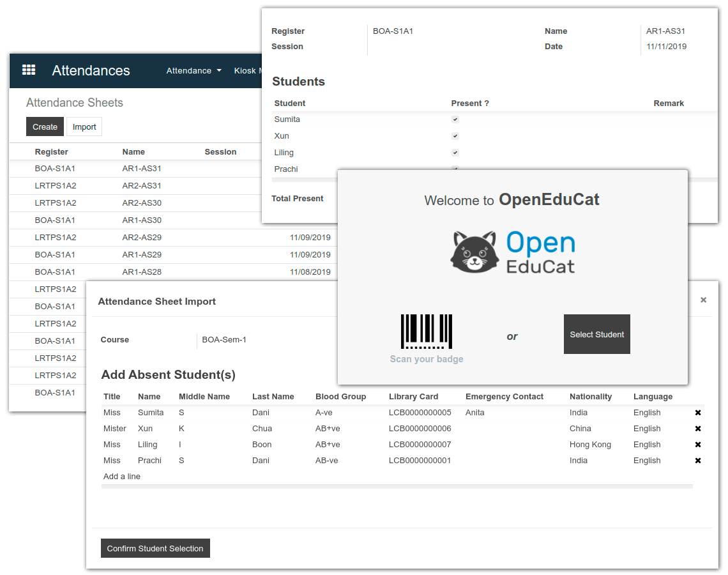Click nationality China cell
The image size is (728, 575).
click(x=580, y=429)
